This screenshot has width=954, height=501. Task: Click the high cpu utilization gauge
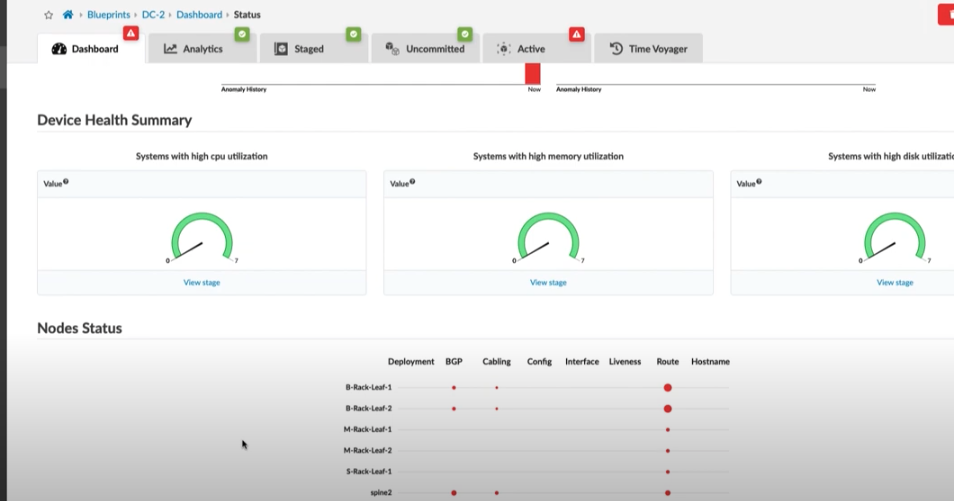coord(202,238)
